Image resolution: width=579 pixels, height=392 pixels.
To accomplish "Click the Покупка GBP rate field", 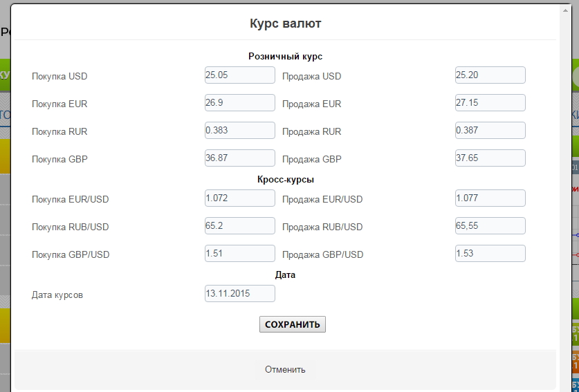I will (239, 158).
